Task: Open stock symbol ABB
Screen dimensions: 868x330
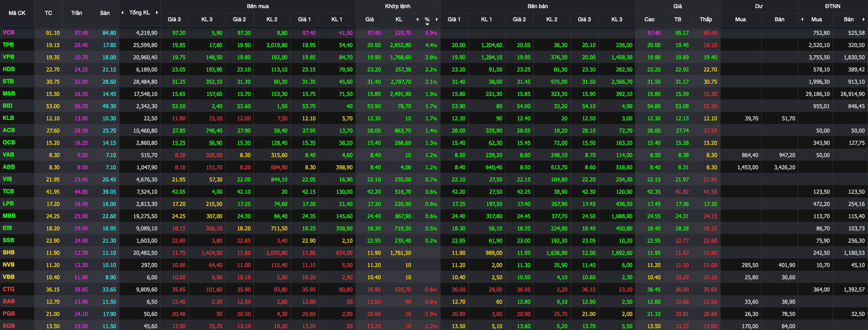Action: click(x=9, y=167)
